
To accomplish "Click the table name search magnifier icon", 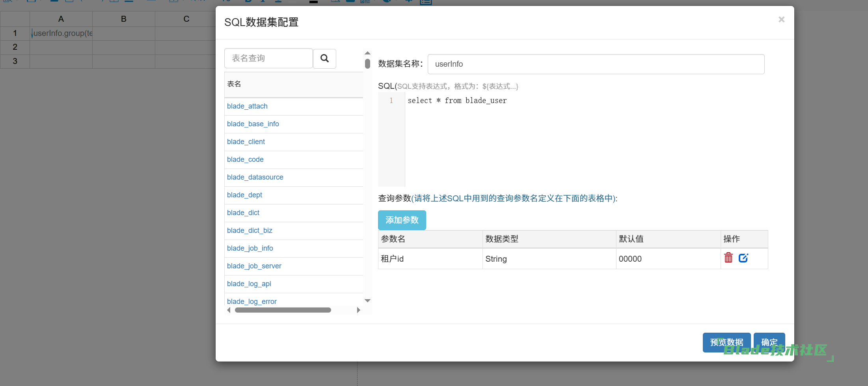I will click(324, 58).
